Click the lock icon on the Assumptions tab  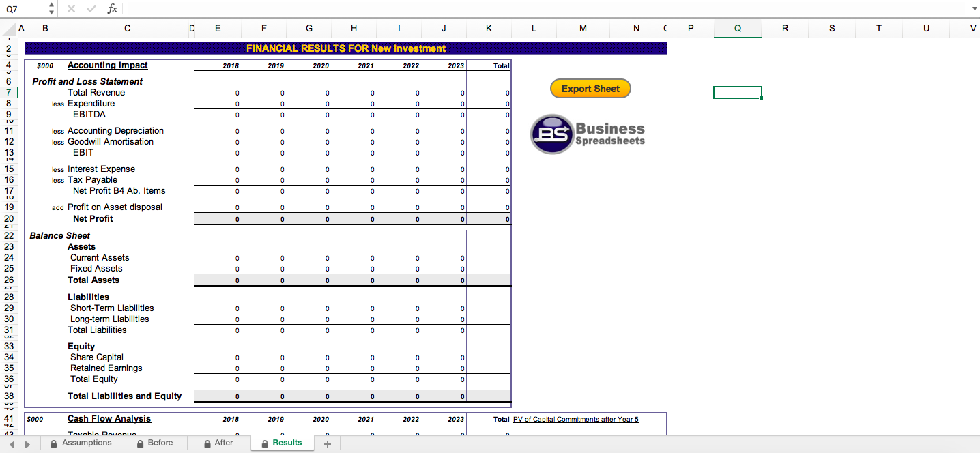[x=53, y=443]
